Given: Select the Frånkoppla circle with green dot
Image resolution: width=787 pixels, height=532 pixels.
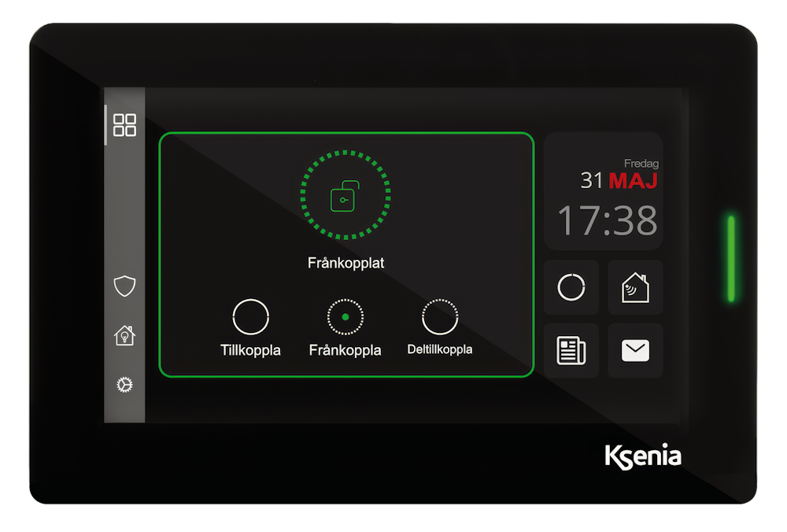Looking at the screenshot, I should 345,317.
